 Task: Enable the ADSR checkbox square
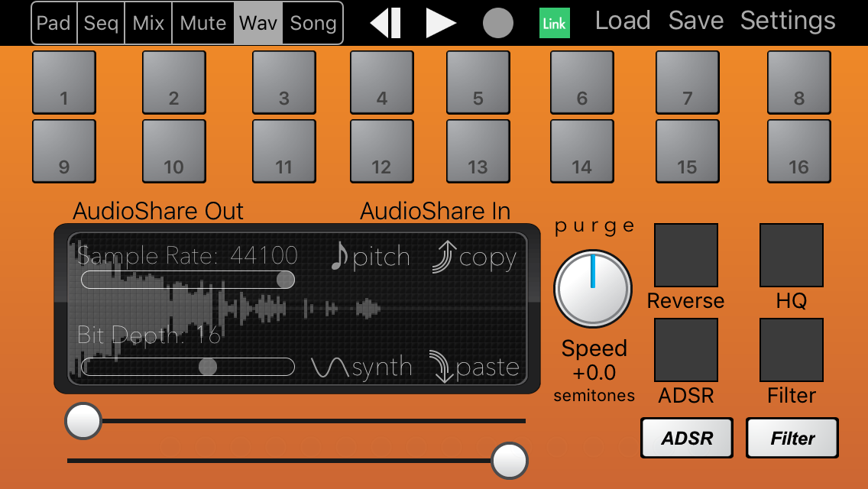(686, 350)
